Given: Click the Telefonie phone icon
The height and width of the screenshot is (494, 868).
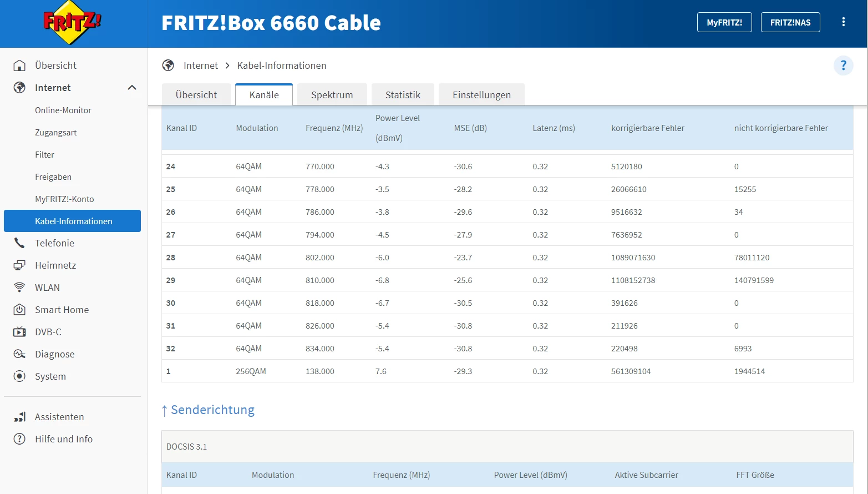Looking at the screenshot, I should 19,243.
